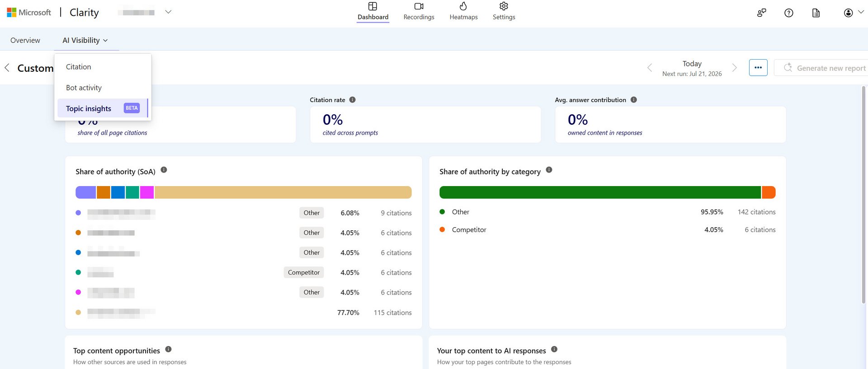Open the help question mark icon
The width and height of the screenshot is (868, 369).
tap(789, 13)
